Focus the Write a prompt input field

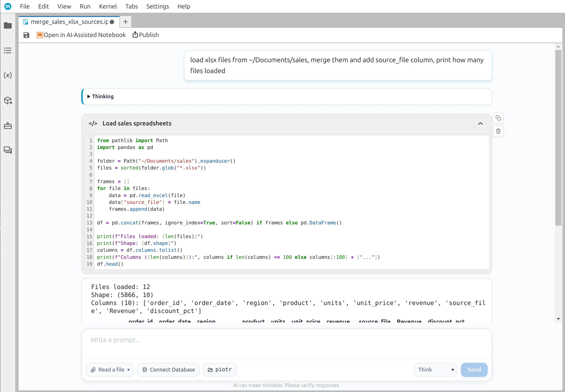point(287,343)
